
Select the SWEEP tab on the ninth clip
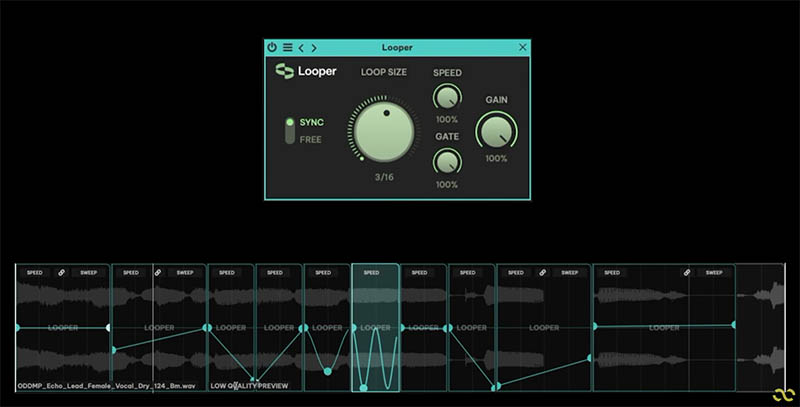569,273
